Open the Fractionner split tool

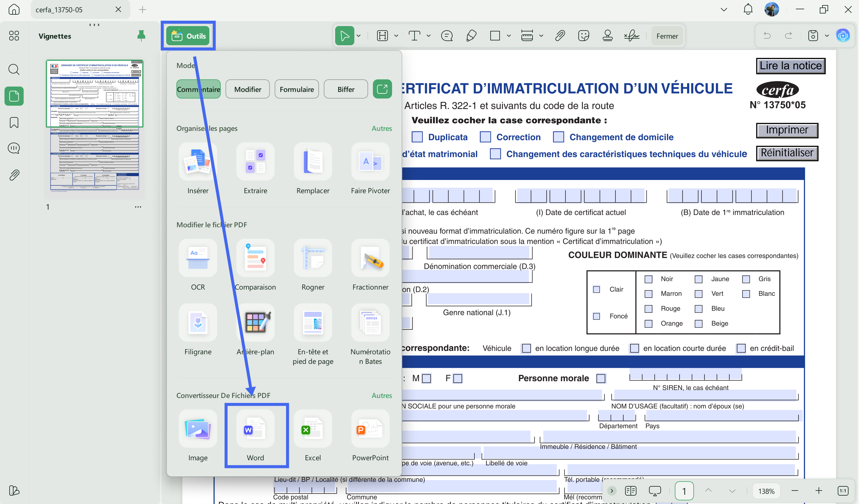coord(370,258)
